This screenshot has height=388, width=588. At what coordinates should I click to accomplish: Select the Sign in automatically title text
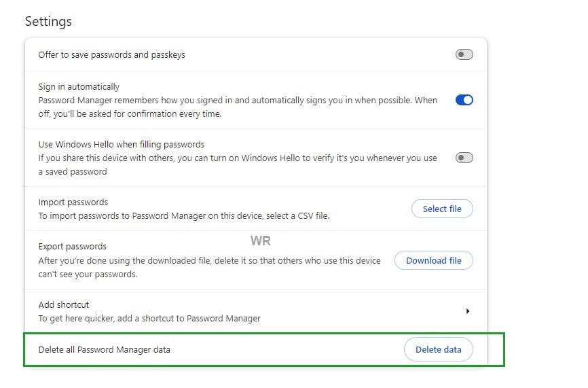pos(79,86)
